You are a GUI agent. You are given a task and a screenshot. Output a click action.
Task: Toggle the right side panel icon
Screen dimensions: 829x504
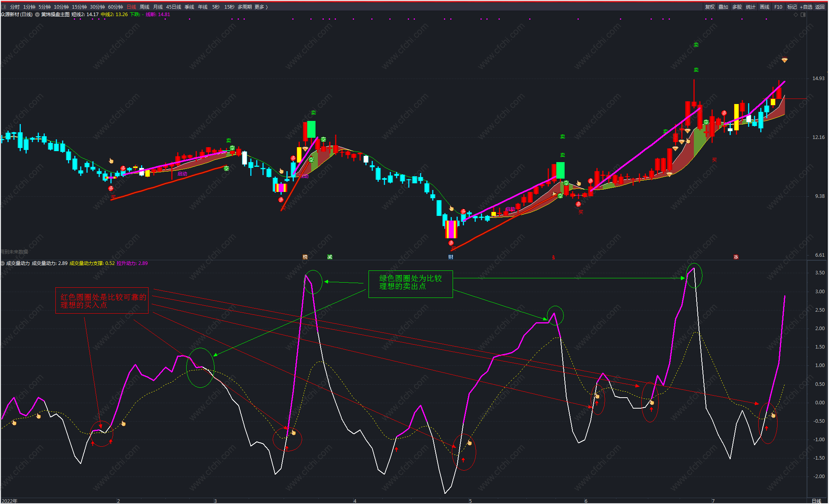coord(803,15)
